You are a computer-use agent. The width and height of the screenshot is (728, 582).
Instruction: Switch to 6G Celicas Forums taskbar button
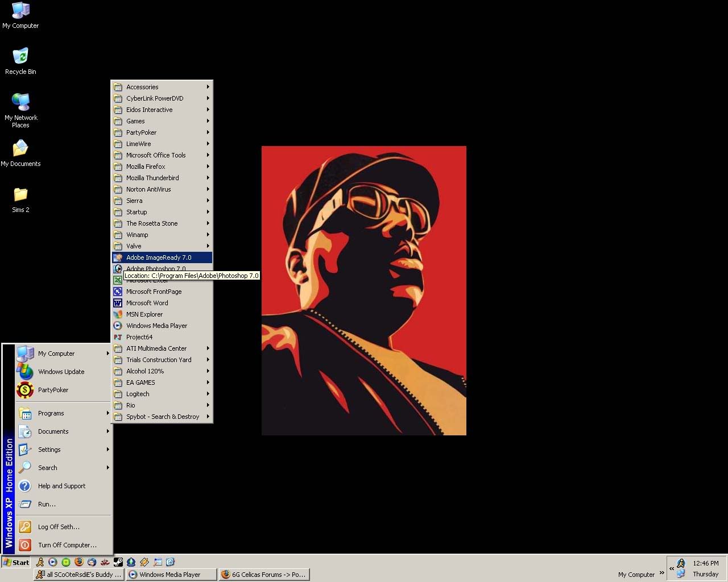(x=264, y=575)
